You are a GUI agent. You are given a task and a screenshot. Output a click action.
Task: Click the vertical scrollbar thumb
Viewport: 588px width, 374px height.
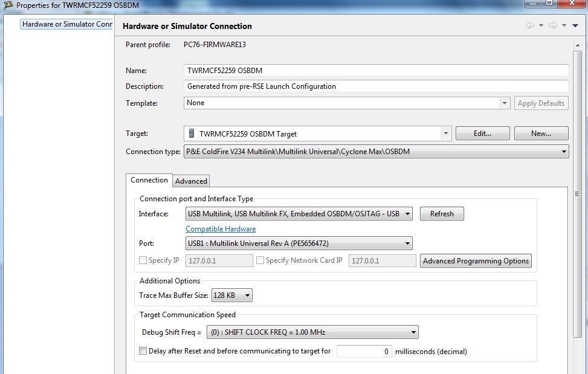tap(578, 194)
